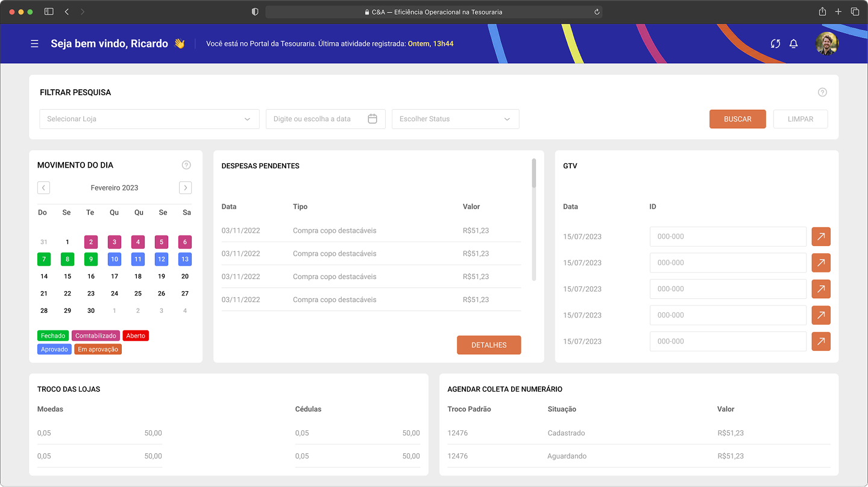Click the Safari address bar
Screen dimensions: 868x487
433,11
